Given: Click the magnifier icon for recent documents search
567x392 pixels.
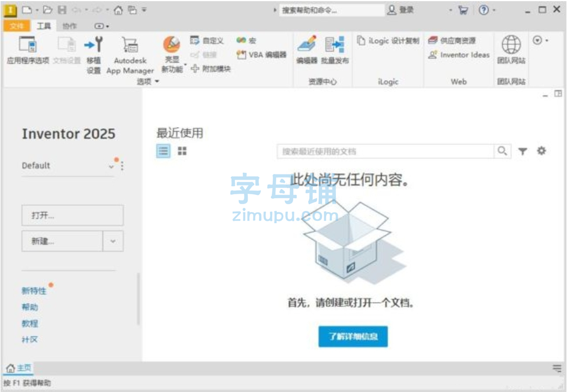Looking at the screenshot, I should [x=502, y=151].
